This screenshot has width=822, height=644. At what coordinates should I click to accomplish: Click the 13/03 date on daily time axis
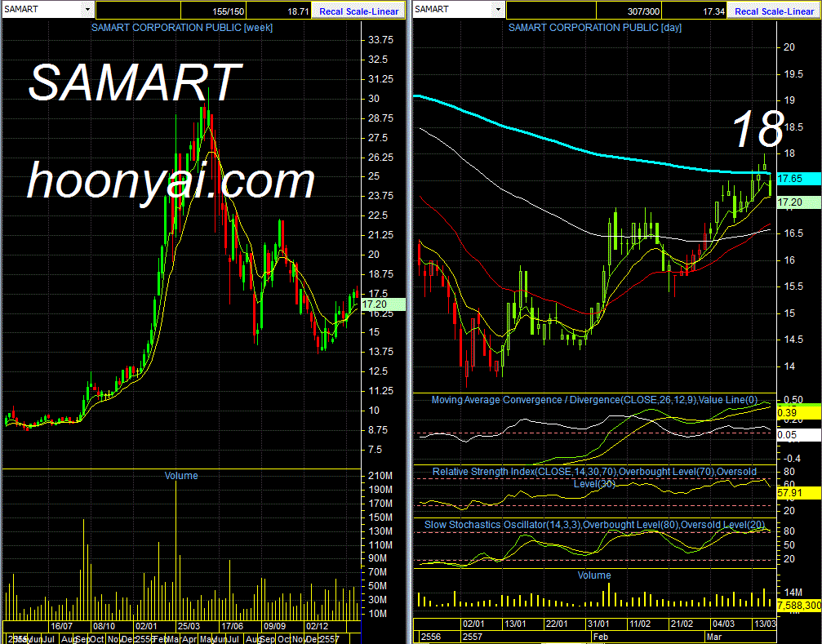(x=766, y=624)
